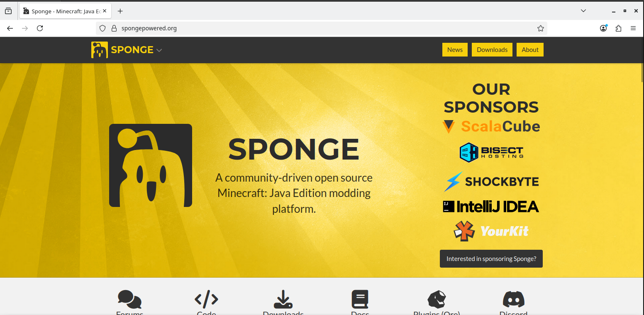644x315 pixels.
Task: Go to the About navigation item
Action: [530, 49]
